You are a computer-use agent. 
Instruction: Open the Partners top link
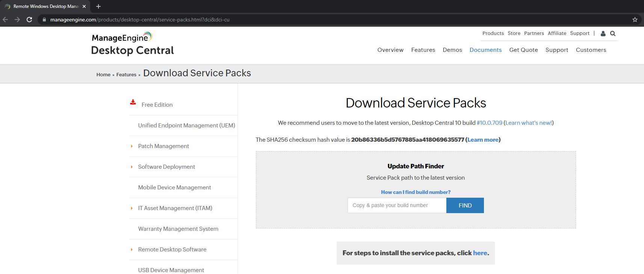[534, 33]
